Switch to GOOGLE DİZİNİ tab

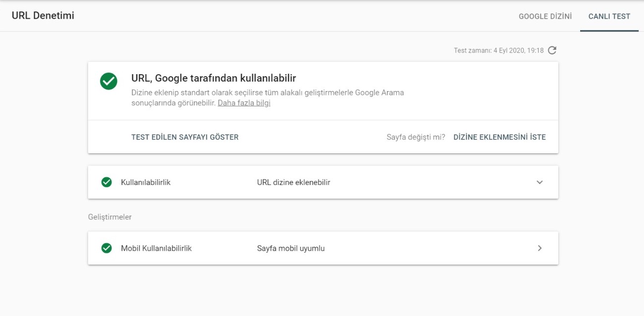(x=545, y=16)
